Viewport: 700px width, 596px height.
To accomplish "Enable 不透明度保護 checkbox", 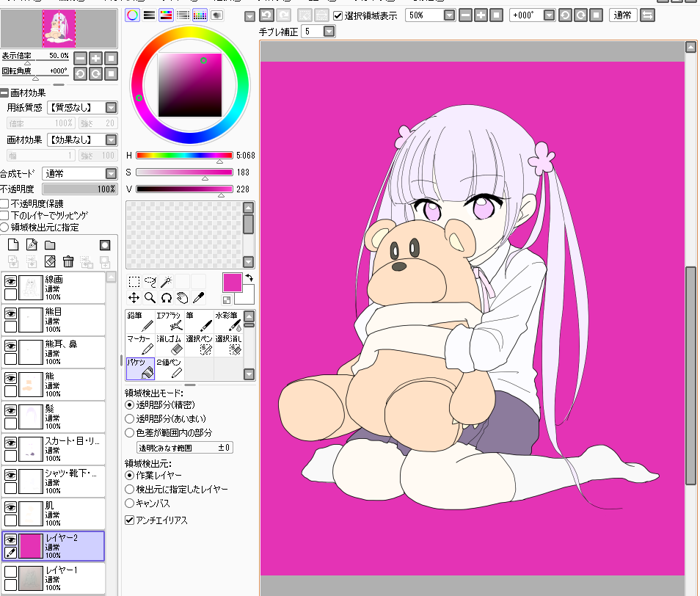I will 4,204.
